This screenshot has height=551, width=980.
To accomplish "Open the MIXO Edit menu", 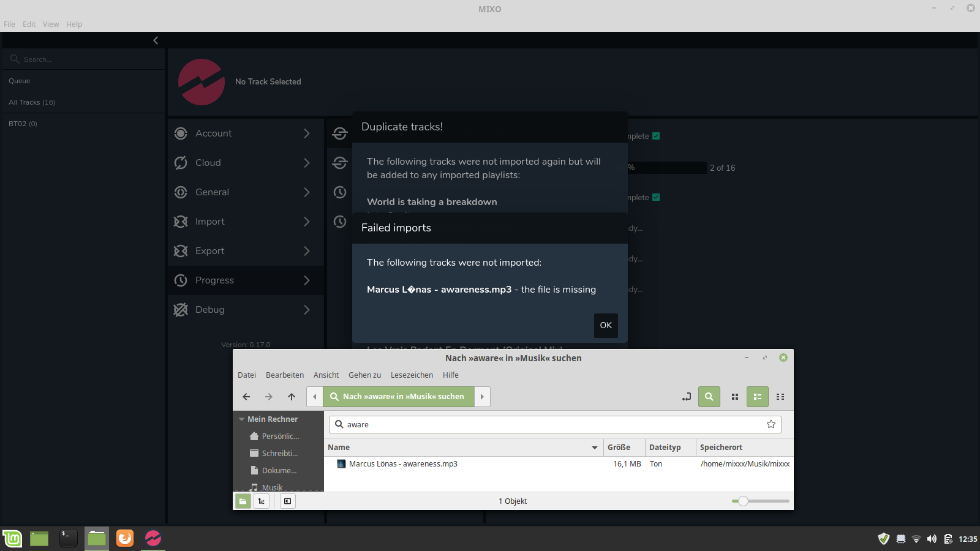I will [29, 24].
